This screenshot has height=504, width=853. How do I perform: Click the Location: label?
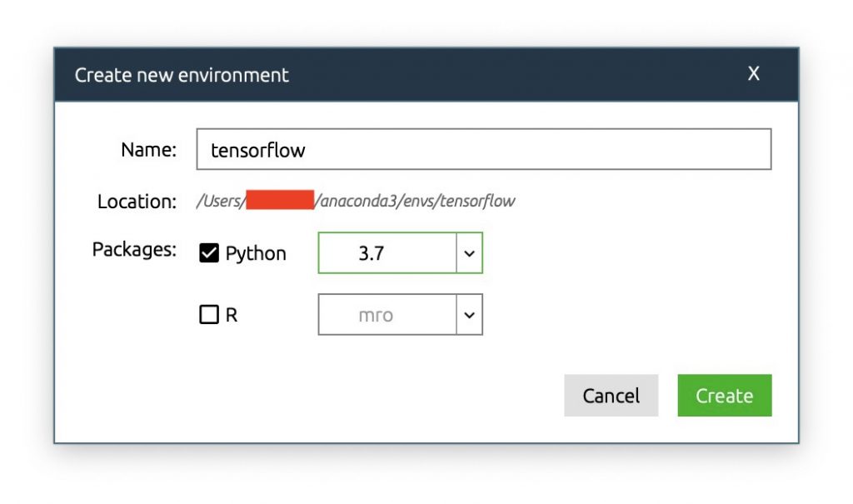[x=137, y=202]
